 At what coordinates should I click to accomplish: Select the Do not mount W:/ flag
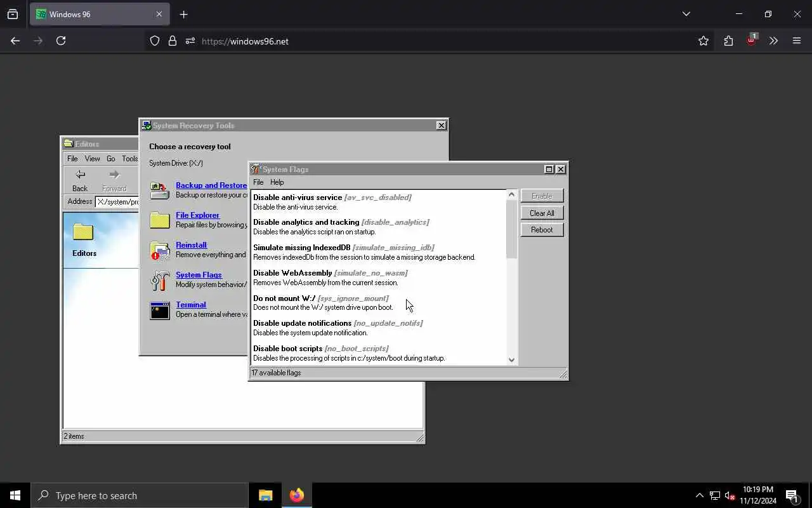pyautogui.click(x=379, y=303)
